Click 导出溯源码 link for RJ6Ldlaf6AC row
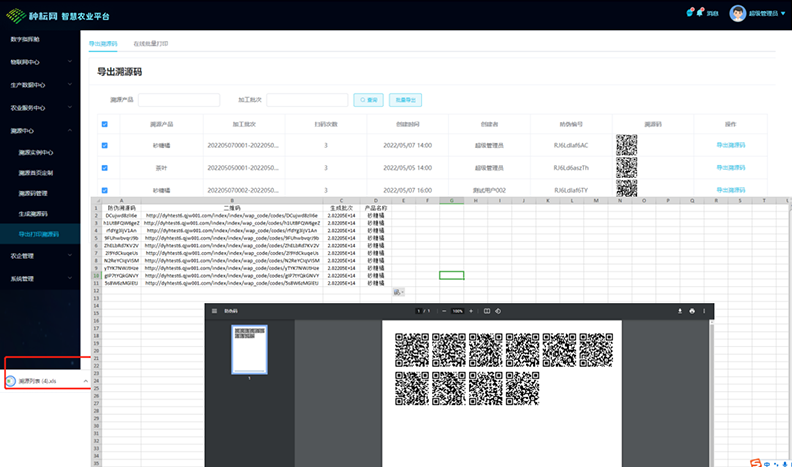 pyautogui.click(x=730, y=145)
